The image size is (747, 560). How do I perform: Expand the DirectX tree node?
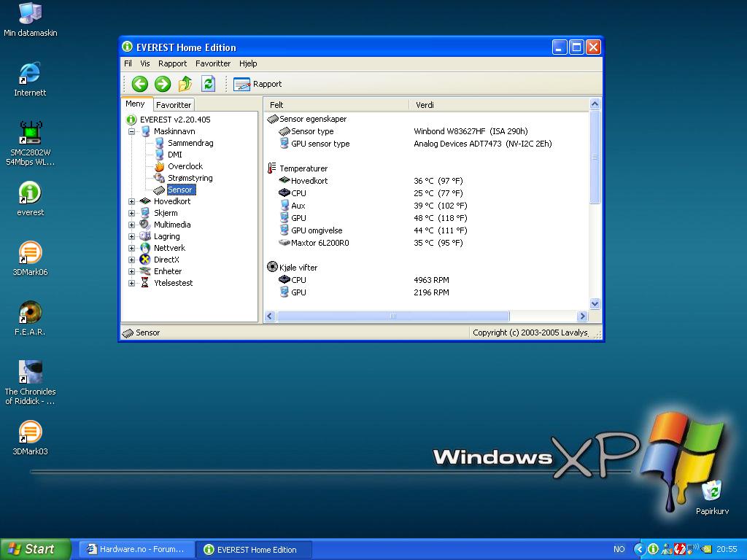tap(131, 260)
